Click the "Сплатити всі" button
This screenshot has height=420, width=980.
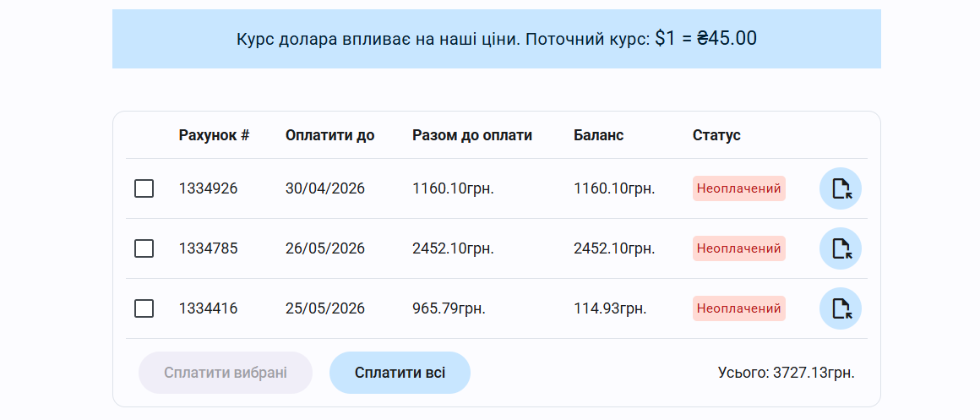point(400,373)
